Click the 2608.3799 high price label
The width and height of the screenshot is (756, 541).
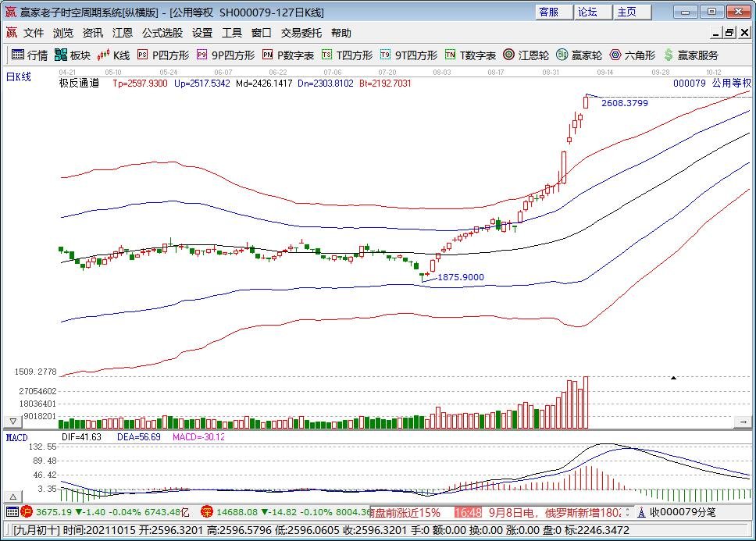coord(624,103)
